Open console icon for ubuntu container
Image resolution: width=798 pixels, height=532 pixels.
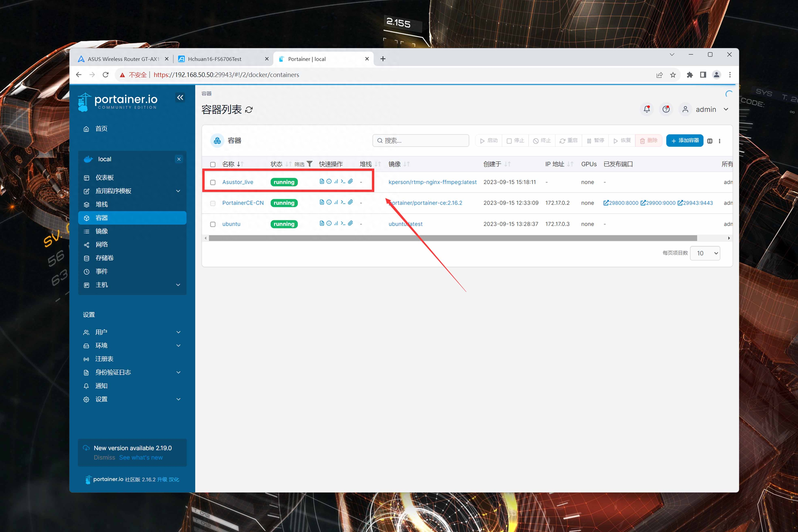click(343, 223)
